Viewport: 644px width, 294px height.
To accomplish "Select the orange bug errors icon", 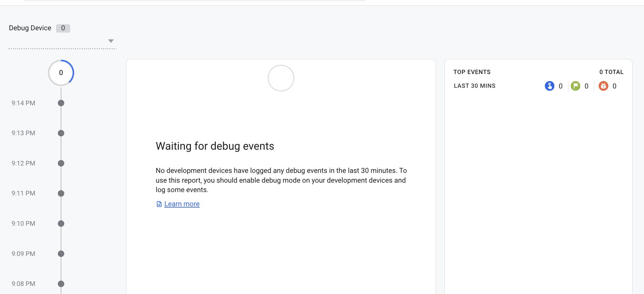I will click(603, 86).
